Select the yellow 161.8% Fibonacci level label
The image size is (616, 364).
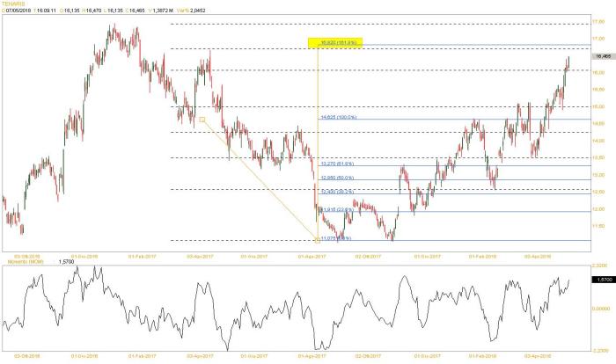pos(335,42)
